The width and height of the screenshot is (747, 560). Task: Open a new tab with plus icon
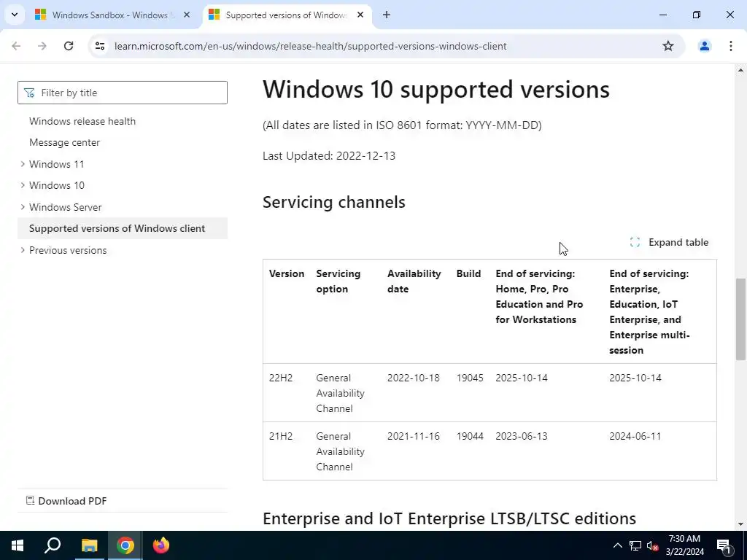387,15
